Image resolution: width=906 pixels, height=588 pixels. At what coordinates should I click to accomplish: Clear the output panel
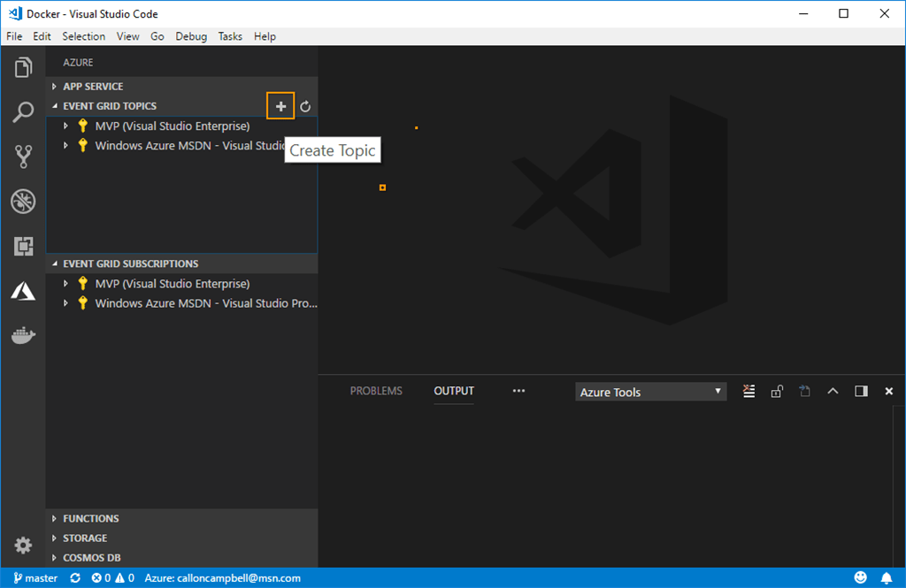click(749, 392)
